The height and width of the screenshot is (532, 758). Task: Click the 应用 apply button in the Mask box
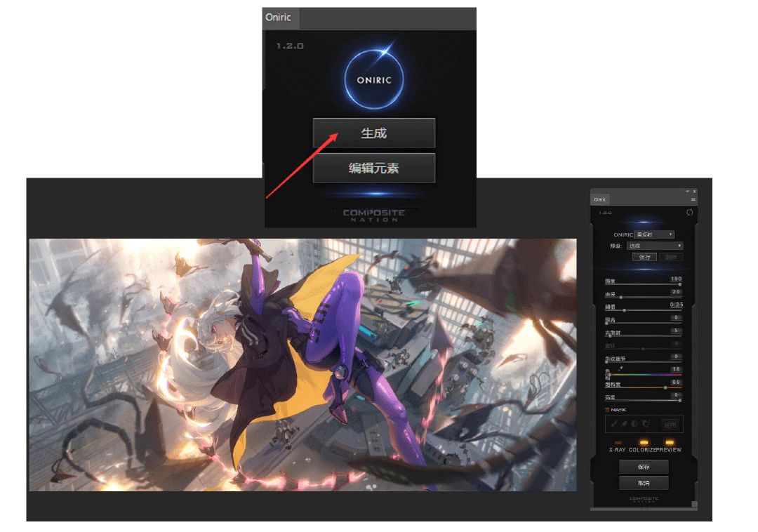[x=670, y=425]
